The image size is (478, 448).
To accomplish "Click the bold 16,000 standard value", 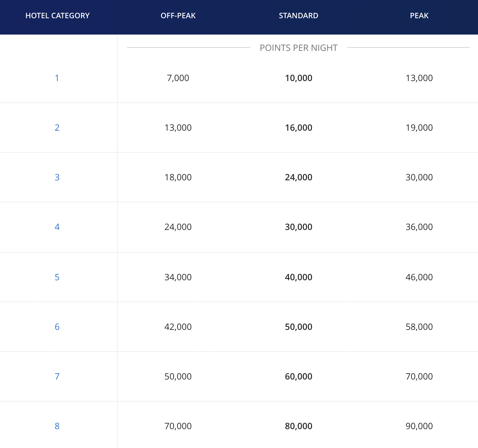I will point(298,128).
